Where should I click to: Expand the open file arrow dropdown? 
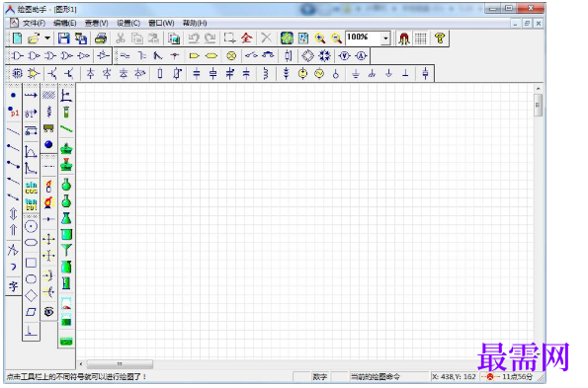click(47, 39)
